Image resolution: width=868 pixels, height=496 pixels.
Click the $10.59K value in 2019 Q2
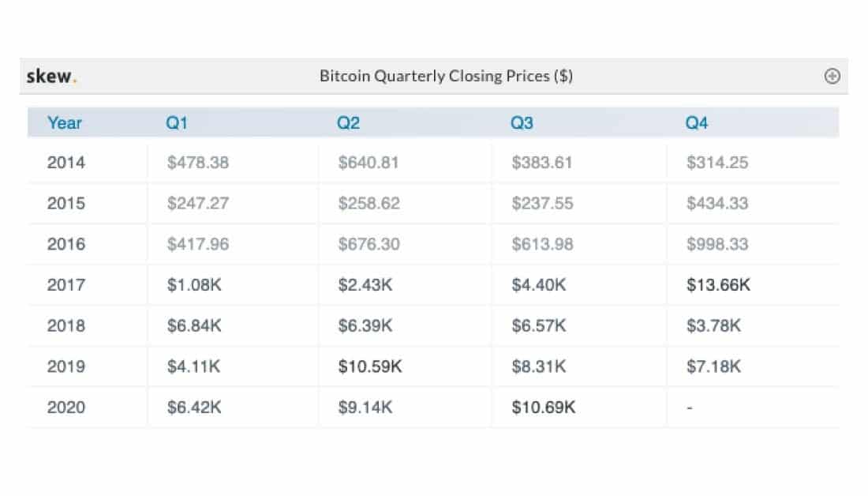[370, 366]
